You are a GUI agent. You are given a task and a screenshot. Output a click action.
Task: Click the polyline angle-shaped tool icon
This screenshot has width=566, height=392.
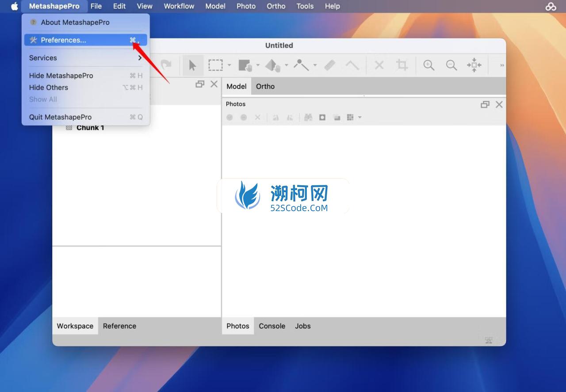coord(352,65)
